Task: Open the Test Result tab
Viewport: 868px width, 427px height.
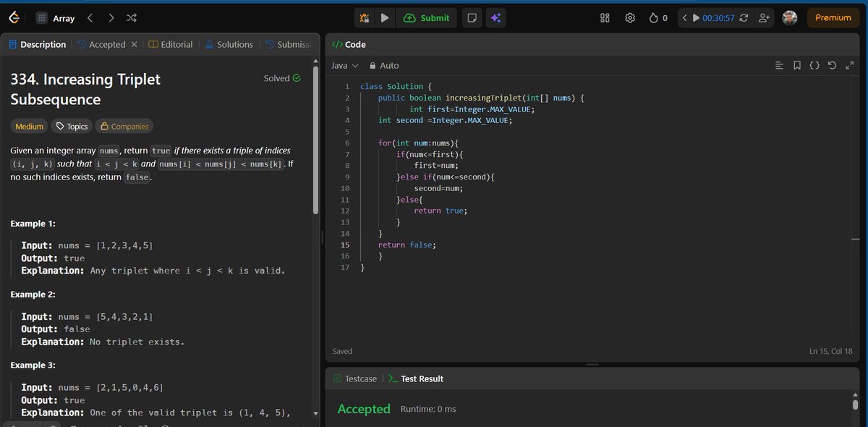Action: click(416, 379)
